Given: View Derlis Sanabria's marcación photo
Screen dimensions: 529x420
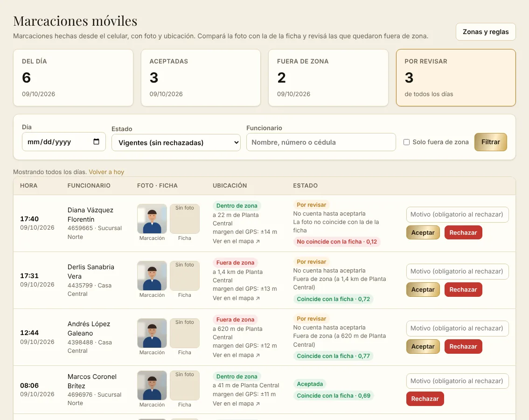Looking at the screenshot, I should tap(152, 275).
